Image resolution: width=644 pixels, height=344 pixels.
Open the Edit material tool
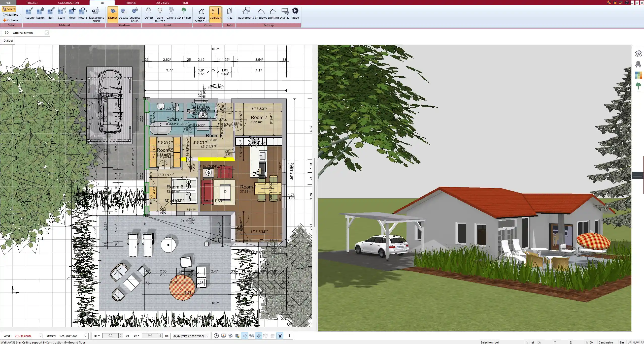[x=51, y=13]
